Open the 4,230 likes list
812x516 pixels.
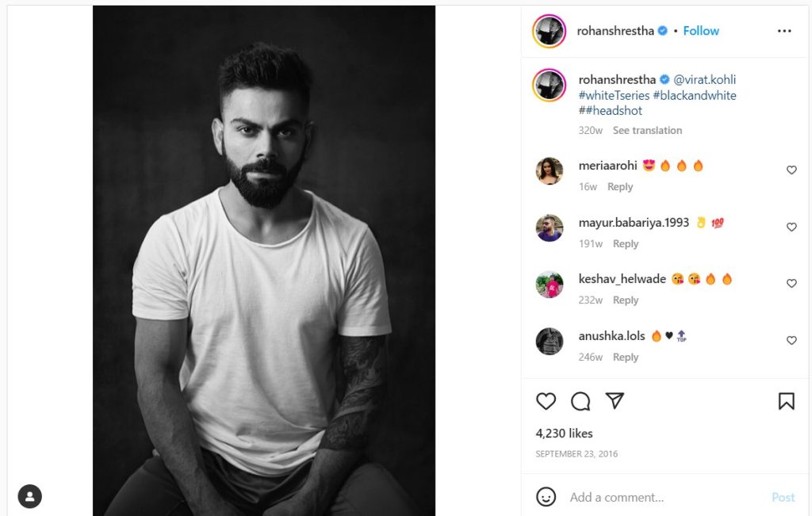(x=564, y=434)
